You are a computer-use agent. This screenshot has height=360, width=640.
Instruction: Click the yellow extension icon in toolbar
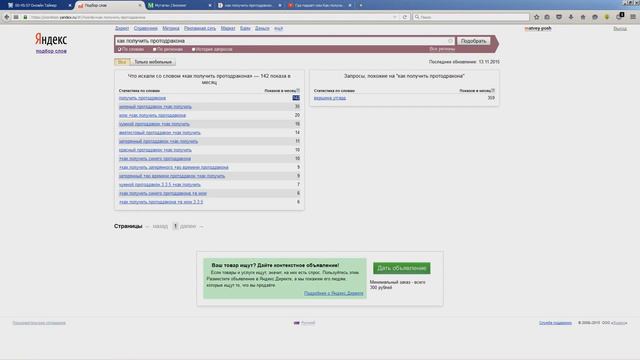click(x=607, y=17)
